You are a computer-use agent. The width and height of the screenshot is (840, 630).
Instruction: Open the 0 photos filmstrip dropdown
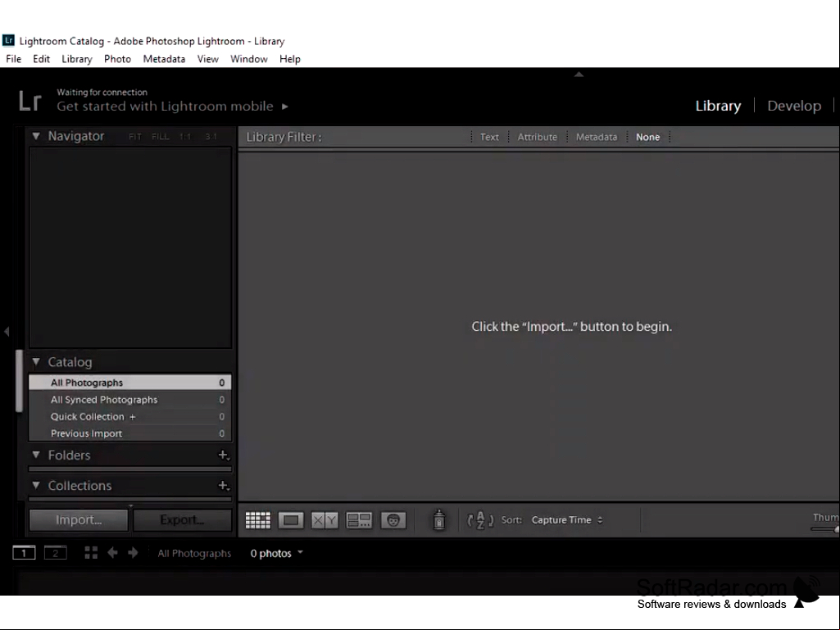point(276,553)
